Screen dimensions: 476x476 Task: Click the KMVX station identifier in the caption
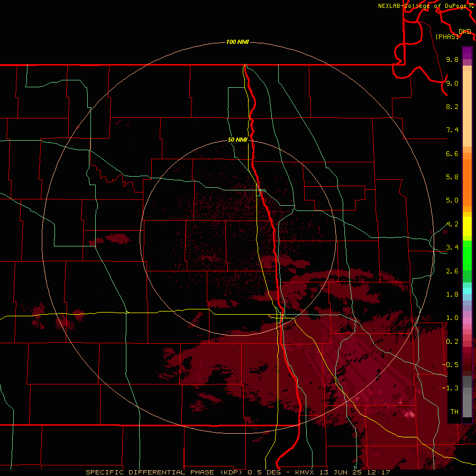pyautogui.click(x=305, y=472)
